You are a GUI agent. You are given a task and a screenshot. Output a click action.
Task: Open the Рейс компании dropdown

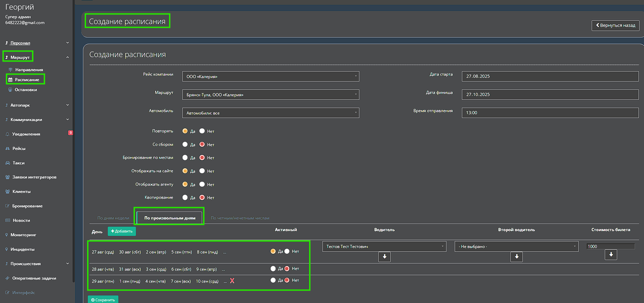(271, 76)
